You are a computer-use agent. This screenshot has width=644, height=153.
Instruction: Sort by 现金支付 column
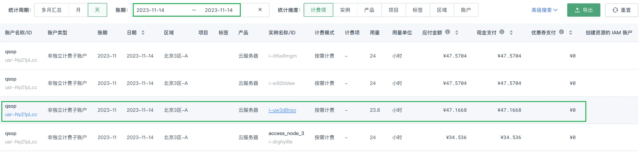(x=511, y=33)
